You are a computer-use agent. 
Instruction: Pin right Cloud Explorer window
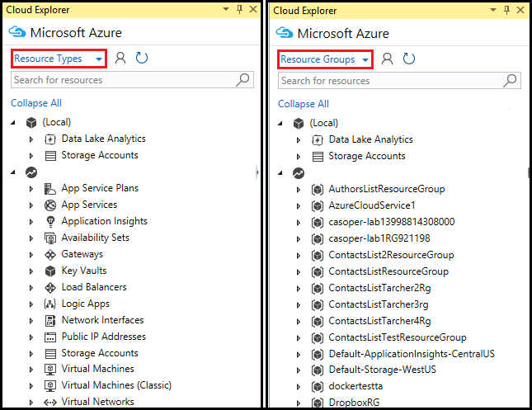click(506, 10)
